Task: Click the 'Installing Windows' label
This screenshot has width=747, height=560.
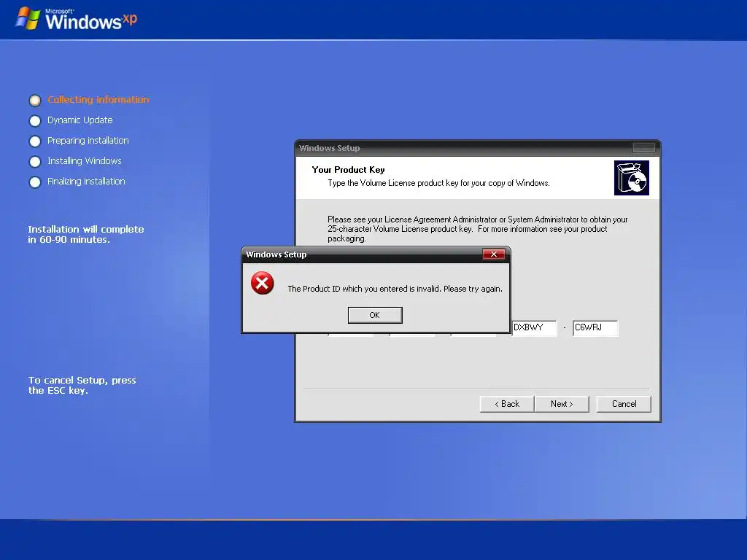Action: pos(85,161)
